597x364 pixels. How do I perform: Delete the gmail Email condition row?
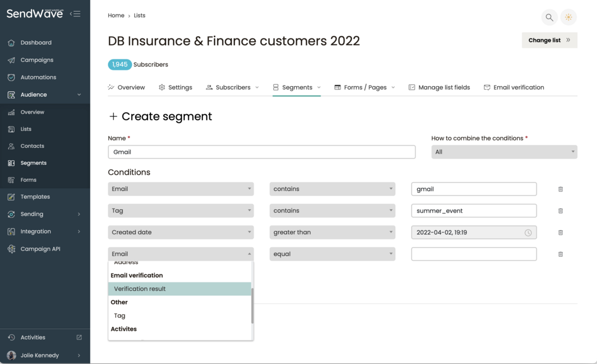560,189
